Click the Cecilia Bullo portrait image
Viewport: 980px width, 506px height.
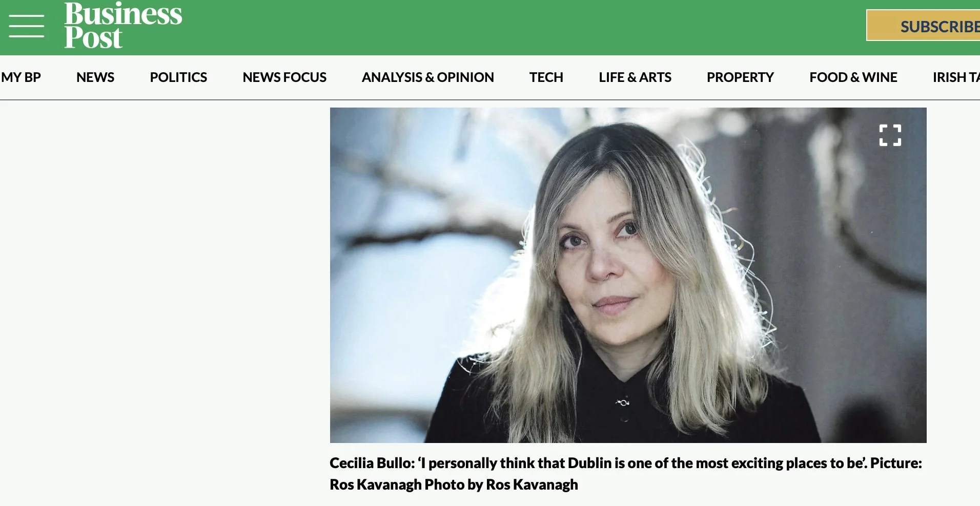click(628, 275)
